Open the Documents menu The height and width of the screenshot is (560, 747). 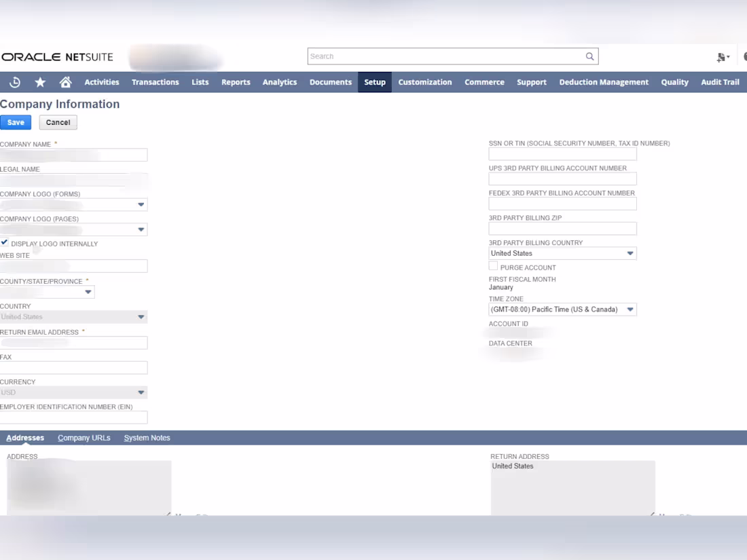coord(331,82)
